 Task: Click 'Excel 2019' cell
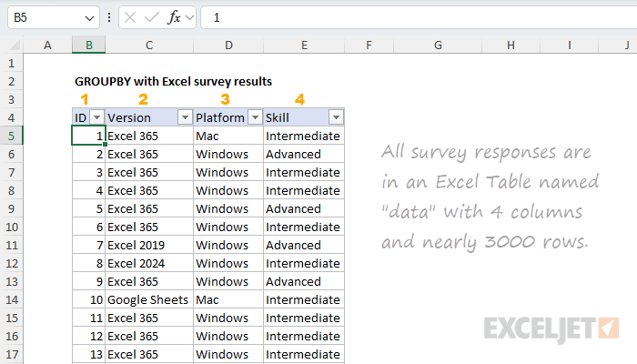click(x=149, y=245)
